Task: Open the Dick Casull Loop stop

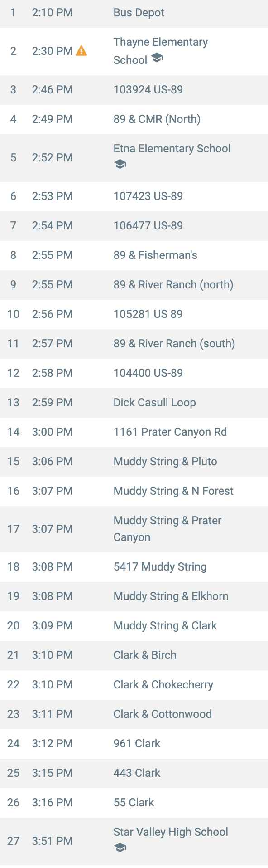Action: click(134, 403)
